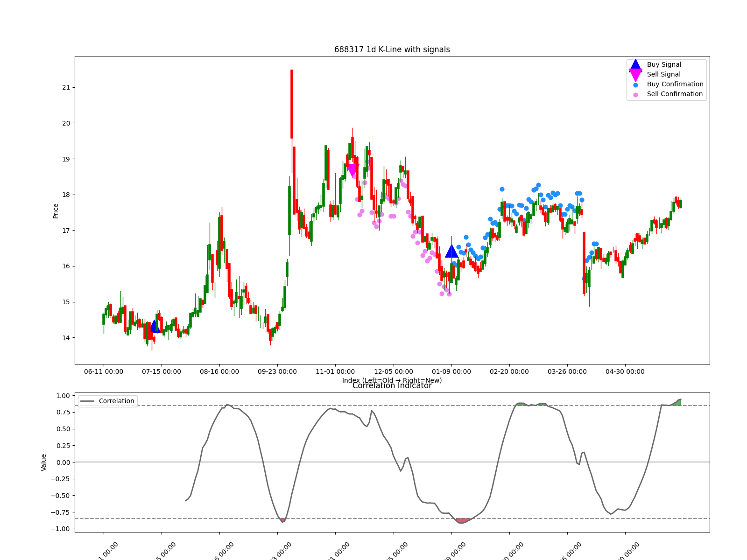Click the price tick label 21
747x560 pixels.
click(66, 87)
